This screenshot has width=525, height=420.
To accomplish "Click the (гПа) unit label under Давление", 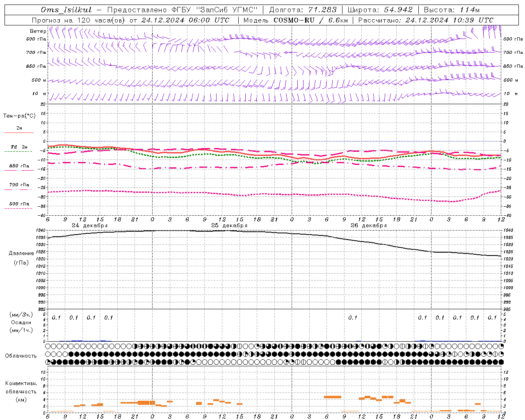I will (21, 262).
